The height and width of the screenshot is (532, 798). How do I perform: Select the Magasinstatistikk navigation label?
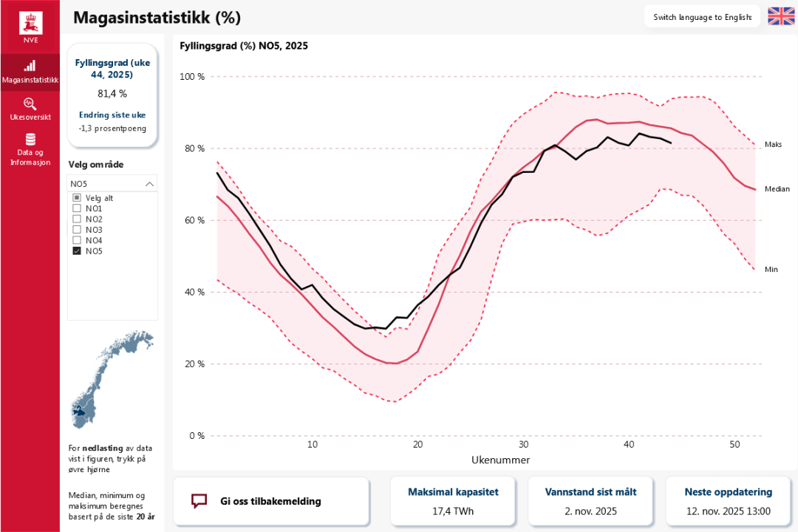pos(30,80)
